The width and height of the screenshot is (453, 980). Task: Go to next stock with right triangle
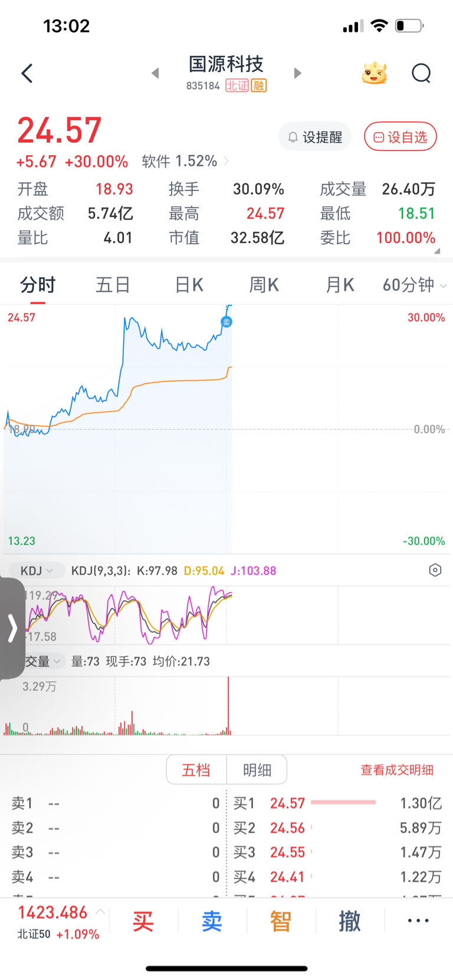click(297, 73)
